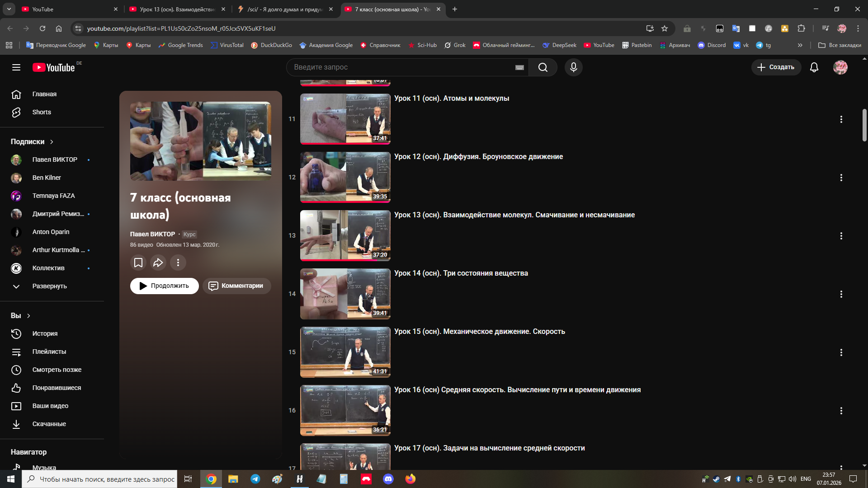Viewport: 868px width, 488px height.
Task: Show more bookmarks with the chevron
Action: tap(800, 45)
